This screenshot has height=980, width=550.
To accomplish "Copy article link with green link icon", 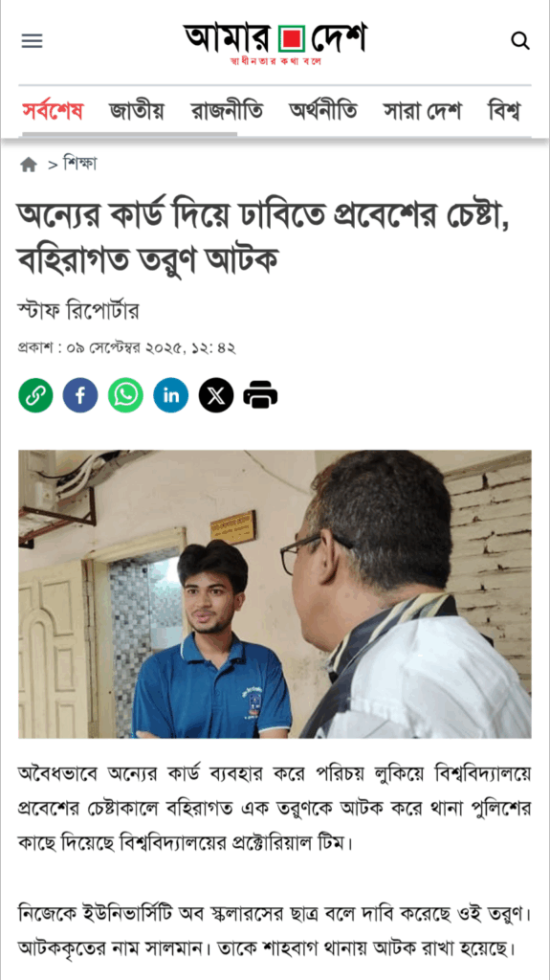I will click(35, 395).
